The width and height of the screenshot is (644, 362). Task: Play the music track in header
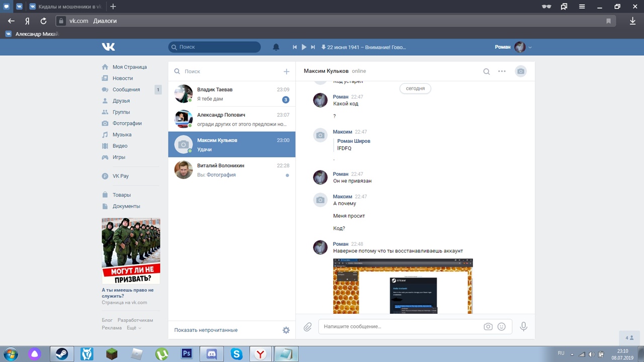(x=303, y=47)
